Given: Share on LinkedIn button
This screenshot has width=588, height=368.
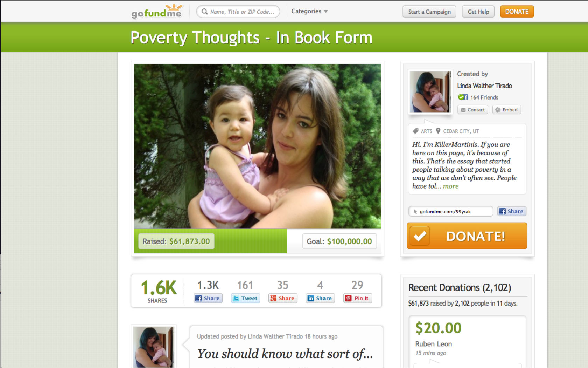Looking at the screenshot, I should [320, 298].
